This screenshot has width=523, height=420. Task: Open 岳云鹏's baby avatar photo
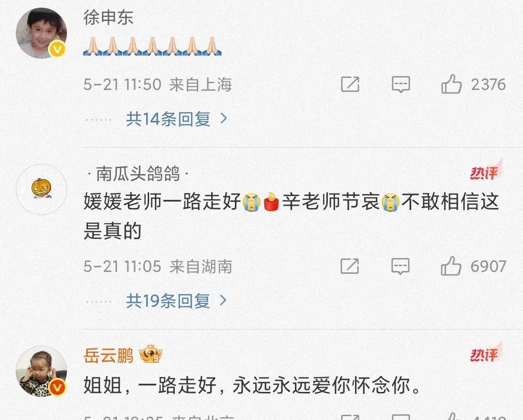click(41, 371)
